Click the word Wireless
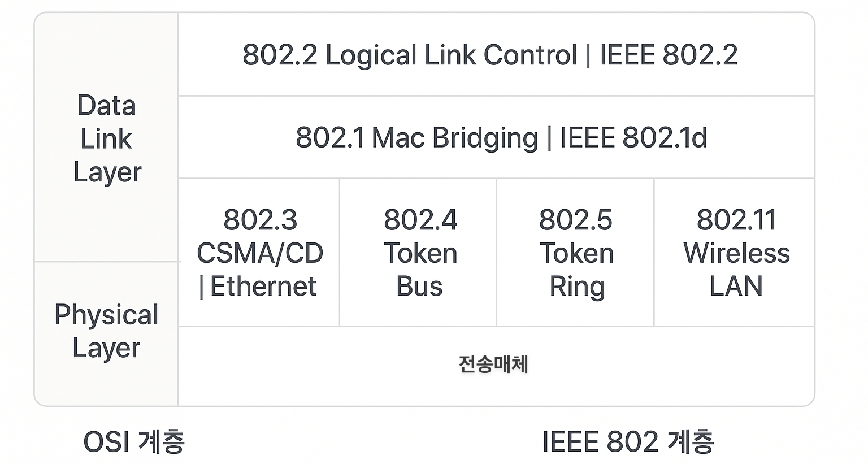Screen dimensions: 868x464 [x=736, y=253]
